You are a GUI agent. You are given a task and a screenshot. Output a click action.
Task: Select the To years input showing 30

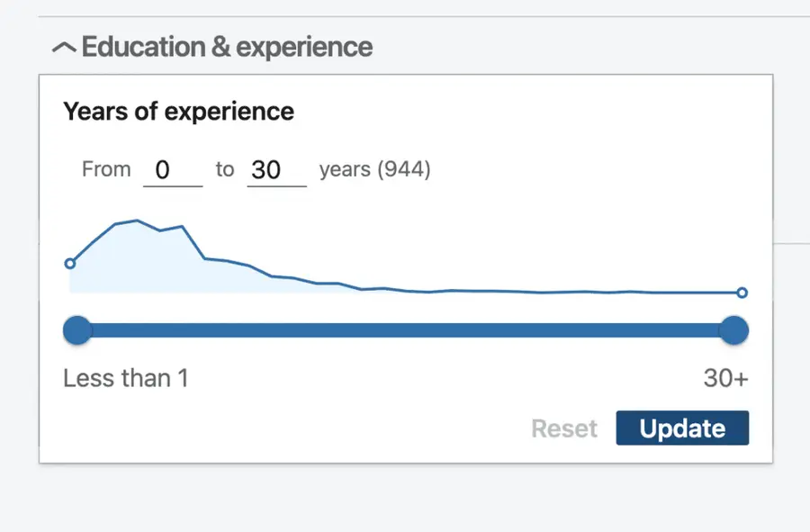click(276, 169)
